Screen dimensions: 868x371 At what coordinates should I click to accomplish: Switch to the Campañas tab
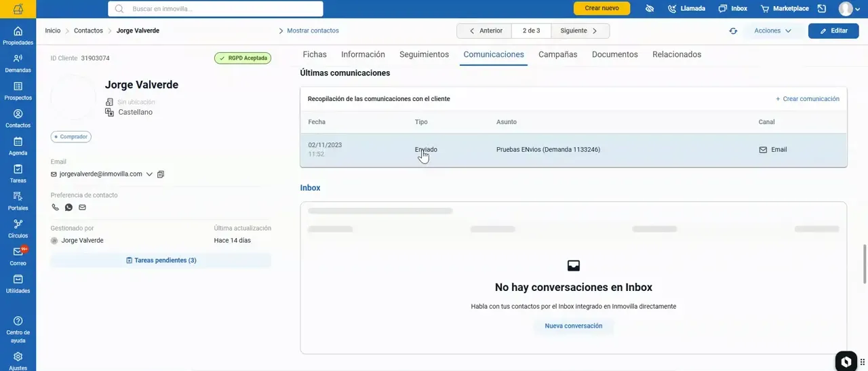(x=558, y=54)
